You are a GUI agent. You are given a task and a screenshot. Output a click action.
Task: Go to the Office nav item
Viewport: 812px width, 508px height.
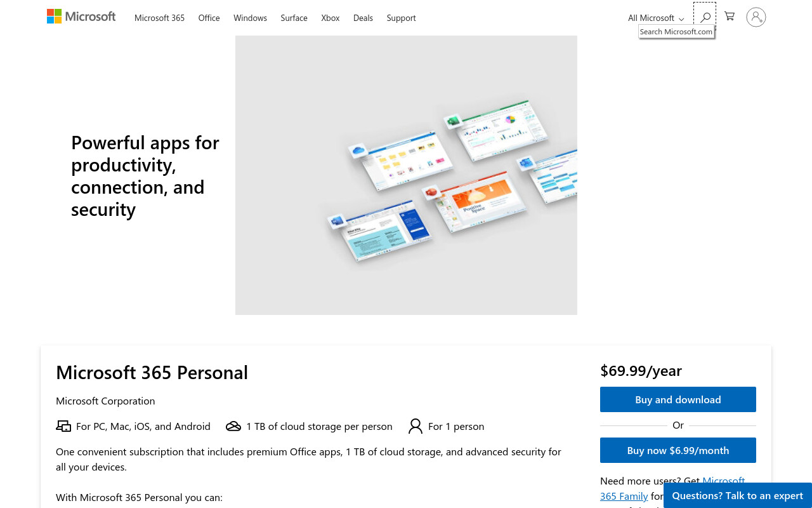point(209,18)
